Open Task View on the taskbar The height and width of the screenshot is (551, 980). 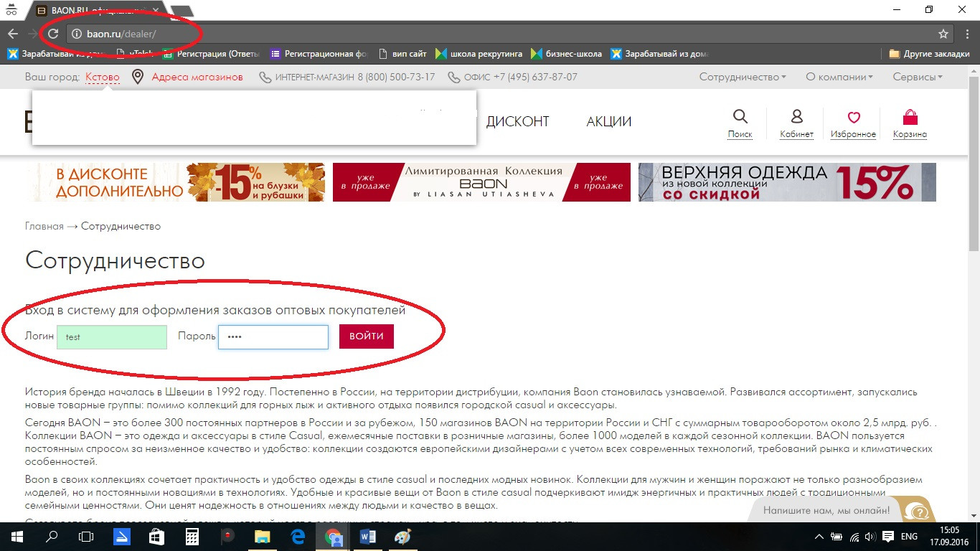click(86, 537)
